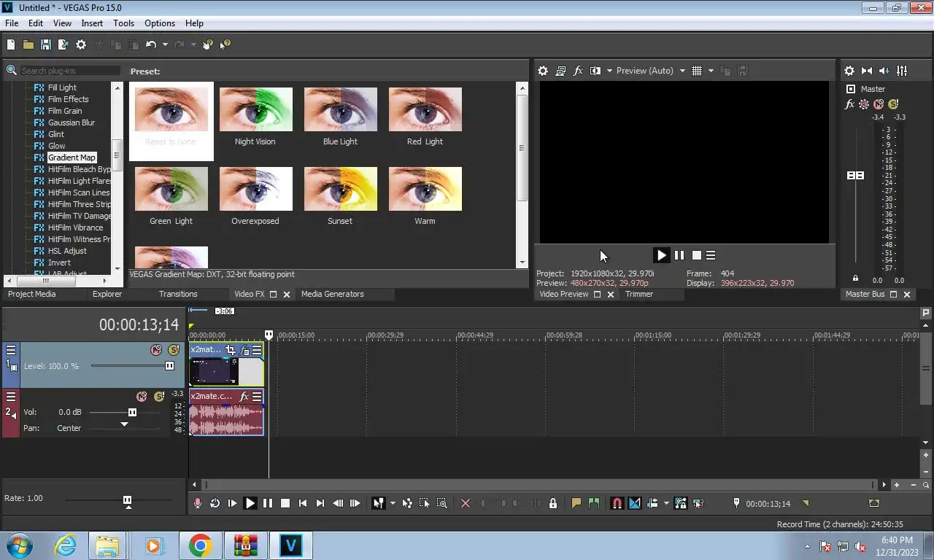The height and width of the screenshot is (560, 934).
Task: Open project Properties gear in main toolbar
Action: [81, 44]
